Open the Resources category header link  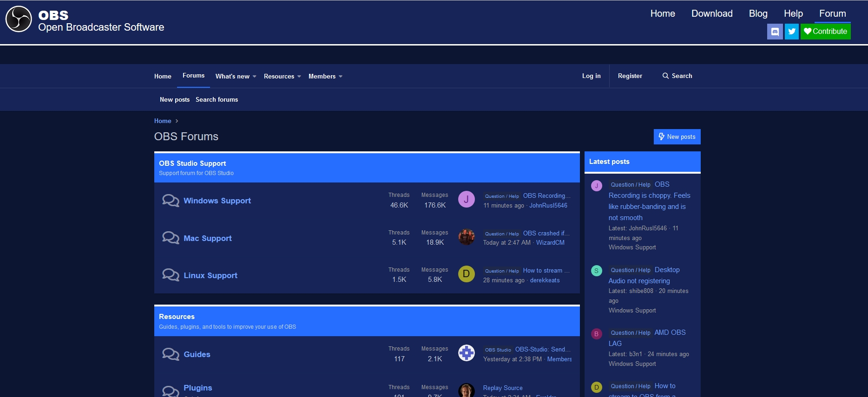pyautogui.click(x=177, y=317)
